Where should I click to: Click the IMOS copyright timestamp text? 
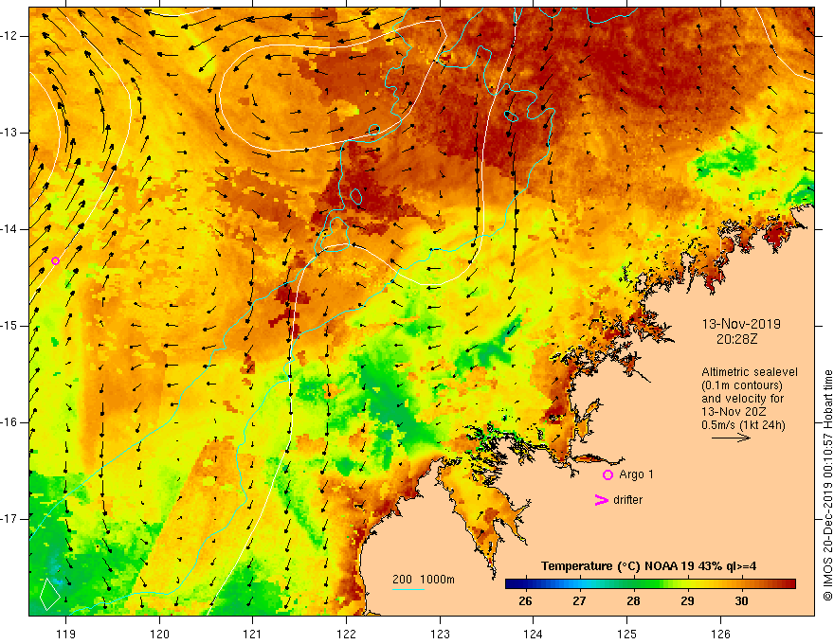click(827, 486)
